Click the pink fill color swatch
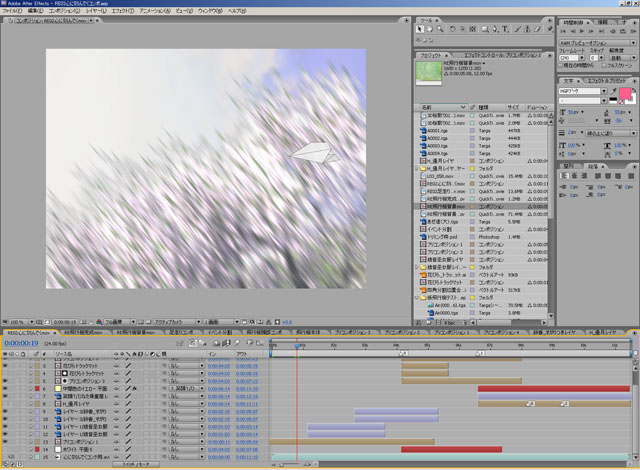 [x=625, y=93]
